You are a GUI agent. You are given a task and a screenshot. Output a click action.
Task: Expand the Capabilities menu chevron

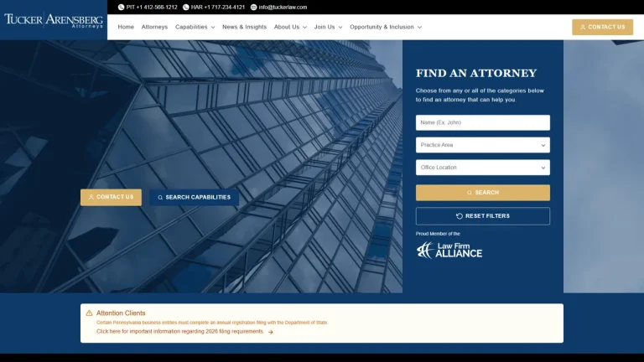point(213,27)
